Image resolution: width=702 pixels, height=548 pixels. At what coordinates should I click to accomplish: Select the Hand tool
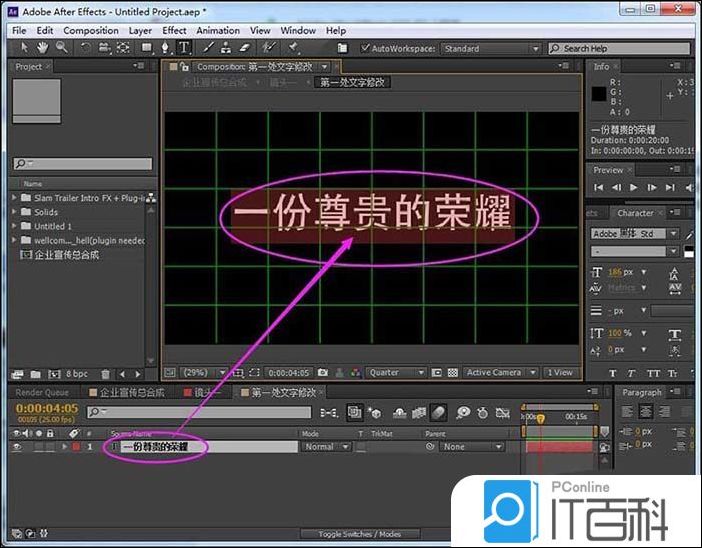pyautogui.click(x=43, y=48)
